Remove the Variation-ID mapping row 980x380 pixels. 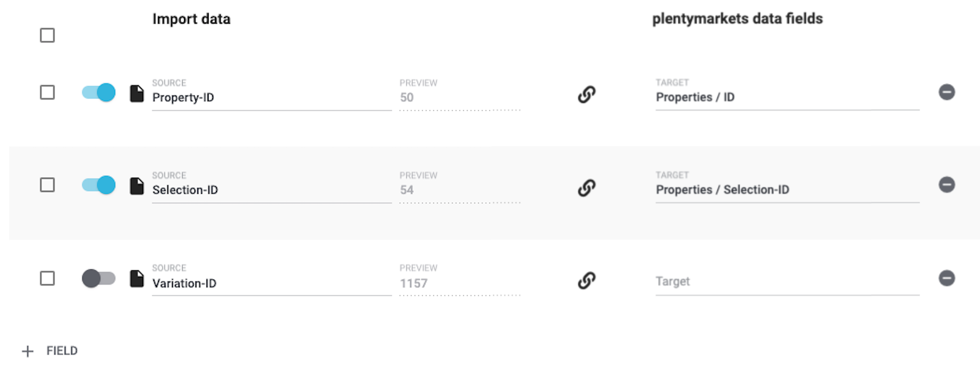[946, 278]
